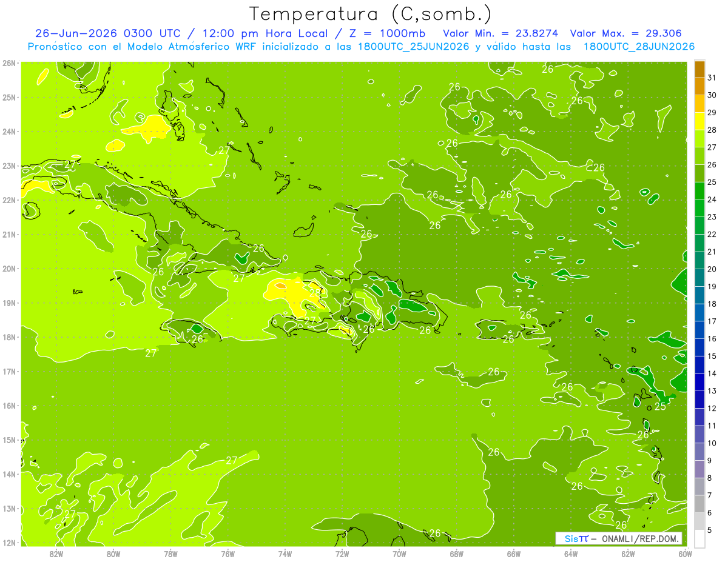
Task: Choose the yellow-green swatch between 27 and 28
Action: point(699,139)
